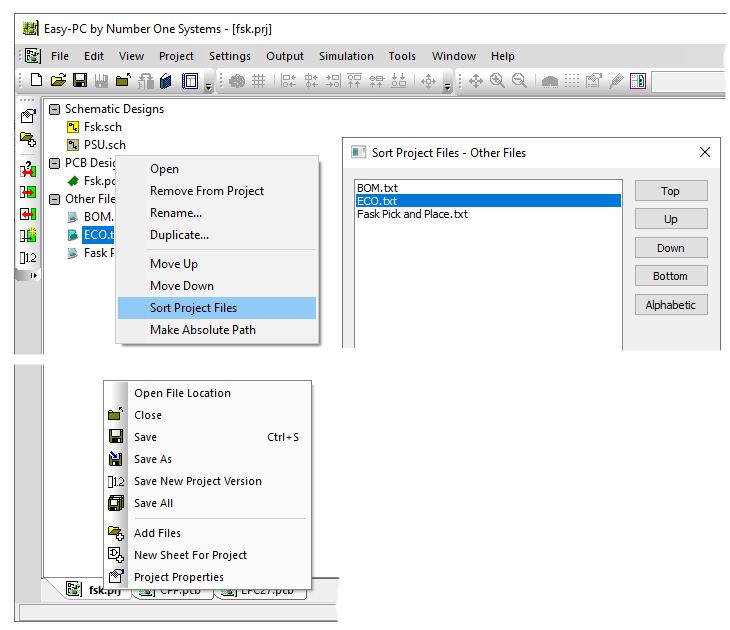Open the Edit menu
The width and height of the screenshot is (730, 630).
click(94, 56)
